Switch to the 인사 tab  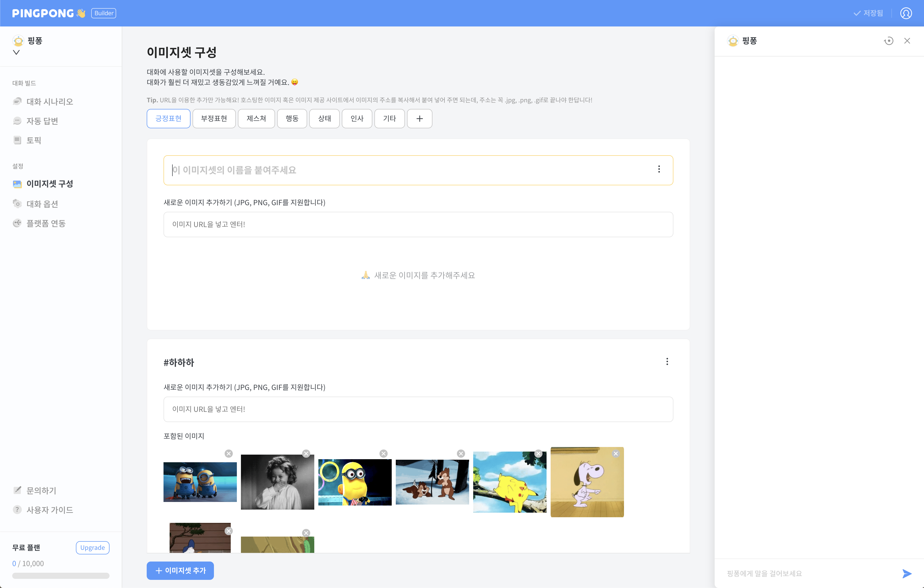click(357, 119)
